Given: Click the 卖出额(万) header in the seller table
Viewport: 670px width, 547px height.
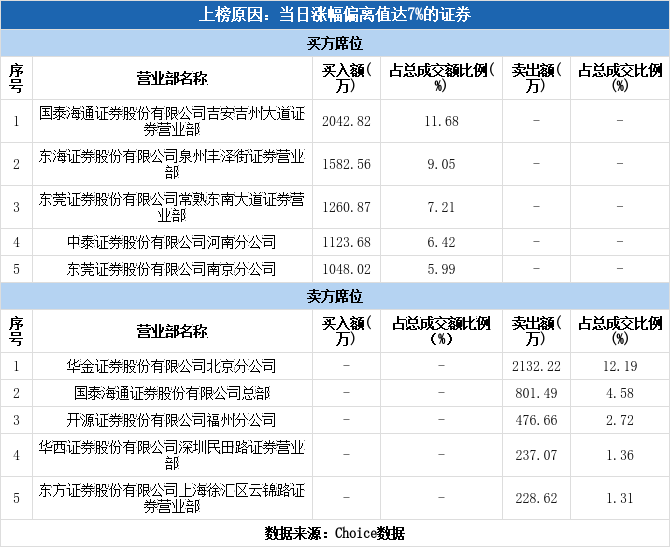Looking at the screenshot, I should tap(536, 331).
